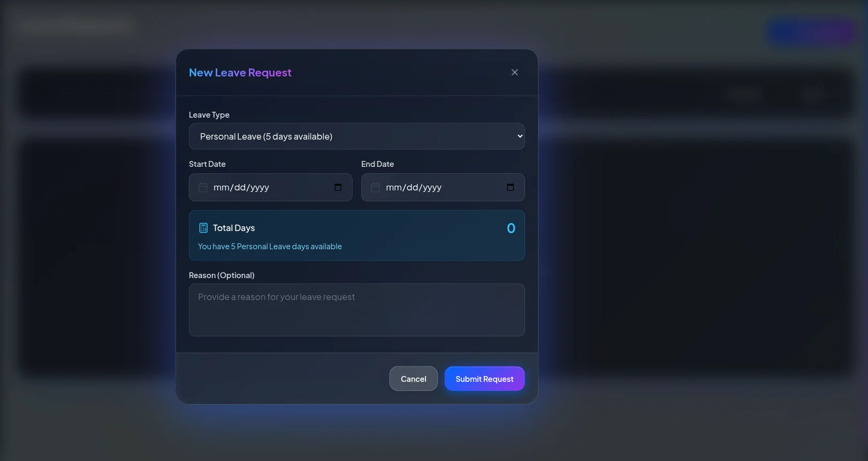Select the month segment in End Date

(394, 187)
